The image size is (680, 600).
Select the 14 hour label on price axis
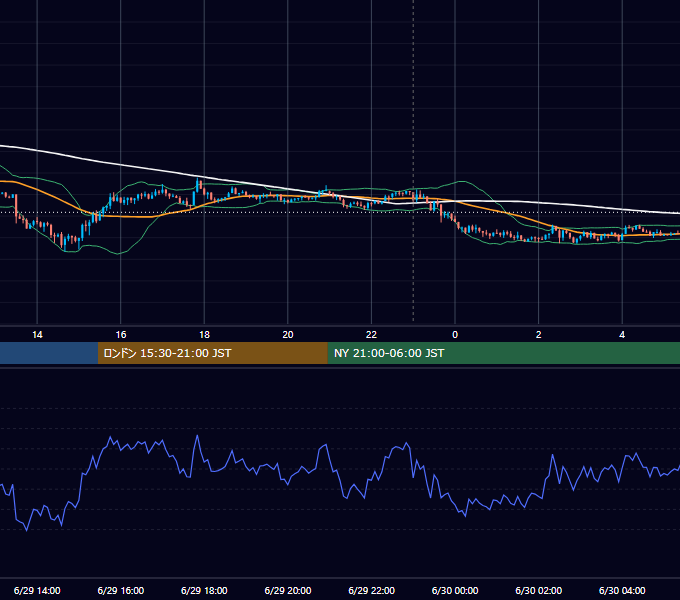pos(37,335)
